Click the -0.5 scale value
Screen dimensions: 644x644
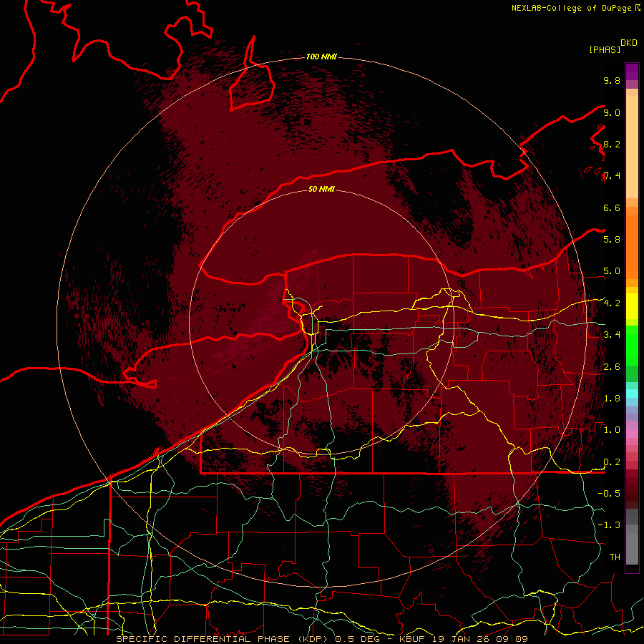[x=609, y=494]
